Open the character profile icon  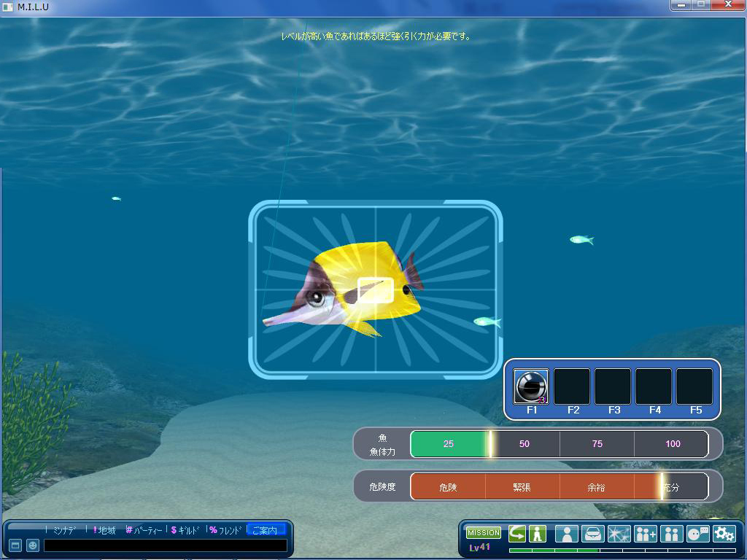click(566, 534)
